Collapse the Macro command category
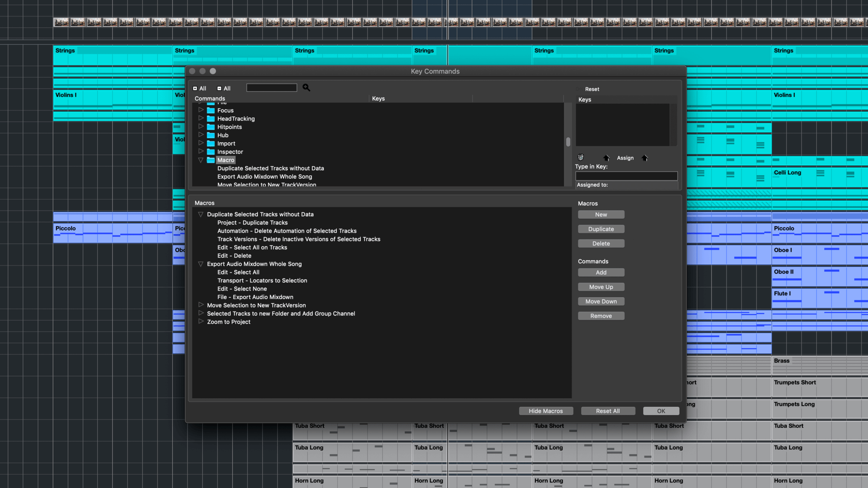Screen dimensions: 868x488 (201, 160)
